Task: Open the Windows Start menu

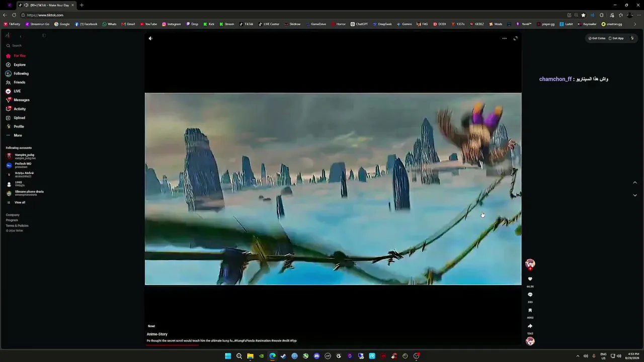Action: click(x=228, y=356)
